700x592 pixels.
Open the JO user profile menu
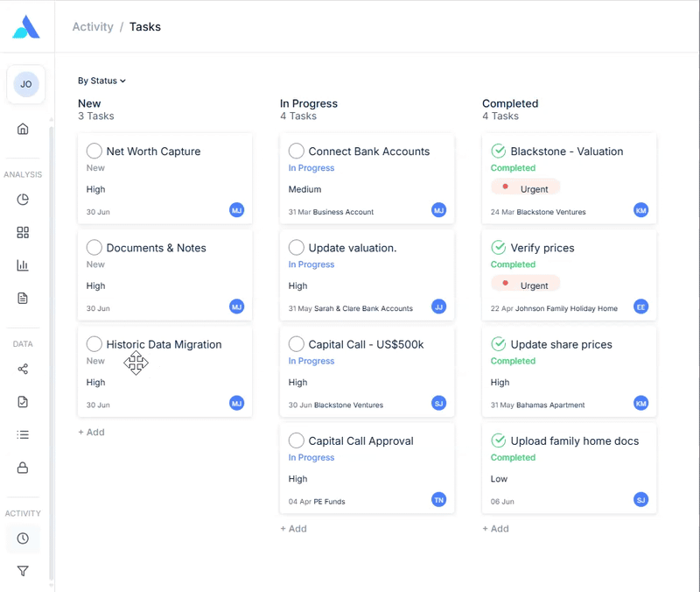point(26,84)
